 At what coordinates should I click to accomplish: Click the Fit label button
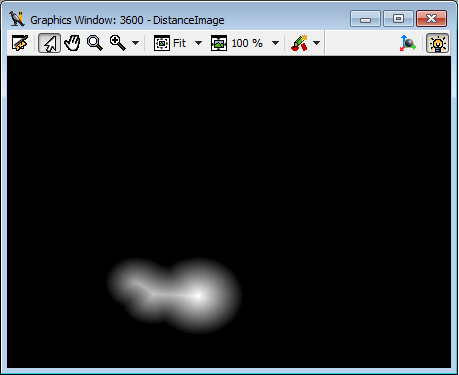pyautogui.click(x=179, y=43)
